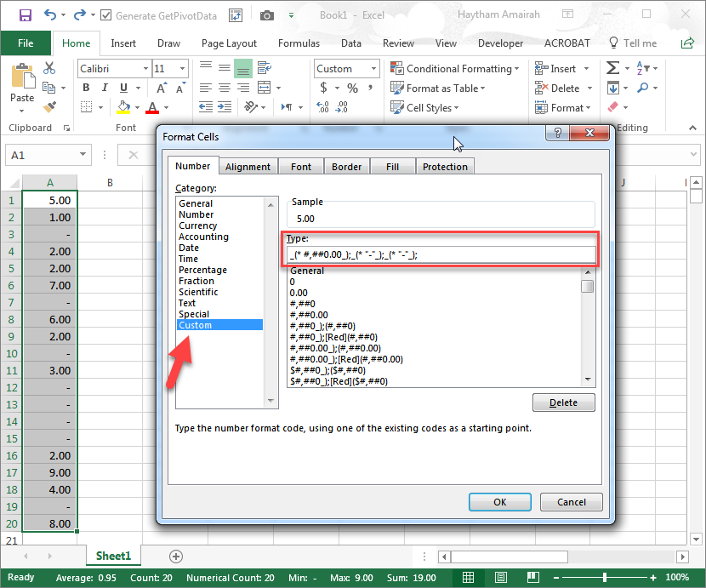Click the Type list scrollbar down arrow

coord(588,380)
